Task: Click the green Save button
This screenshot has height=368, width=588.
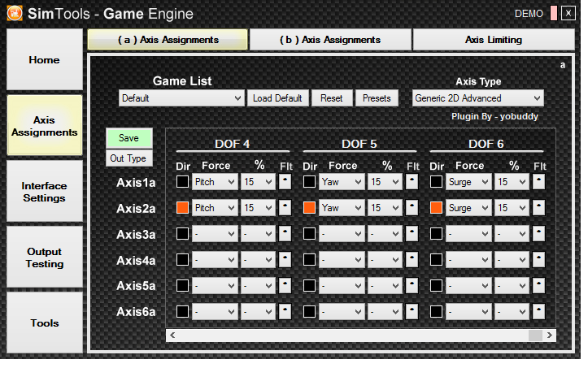Action: [129, 138]
